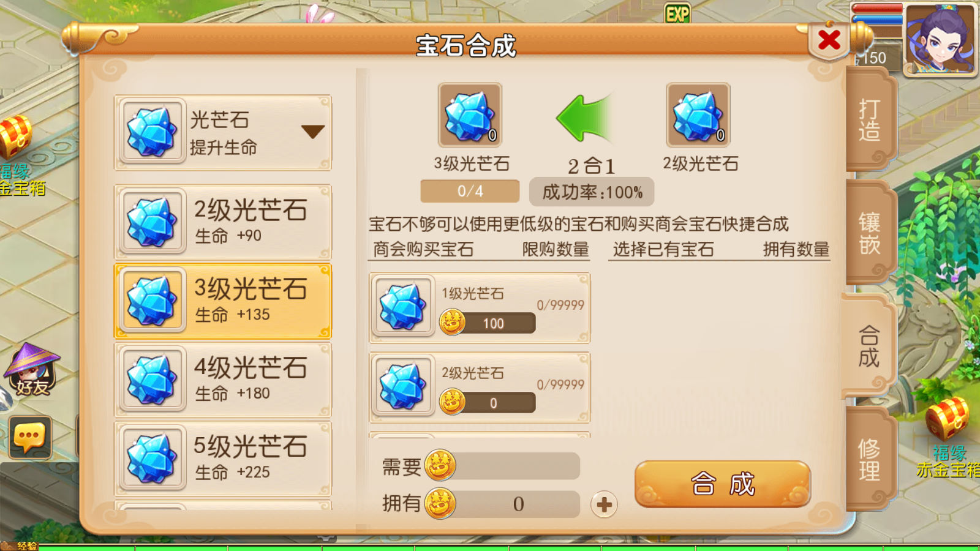Select 2级光芒石 in the gem list
The image size is (980, 551).
(x=223, y=222)
